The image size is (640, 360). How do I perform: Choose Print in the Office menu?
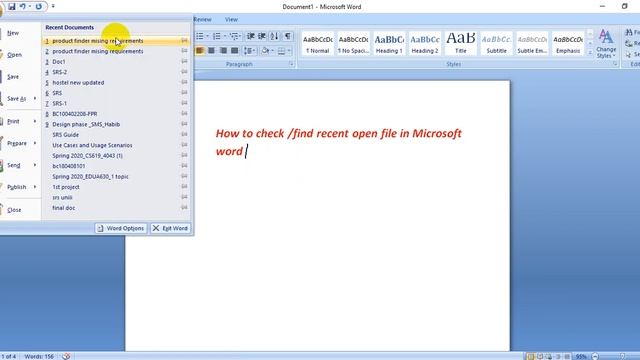(x=13, y=121)
